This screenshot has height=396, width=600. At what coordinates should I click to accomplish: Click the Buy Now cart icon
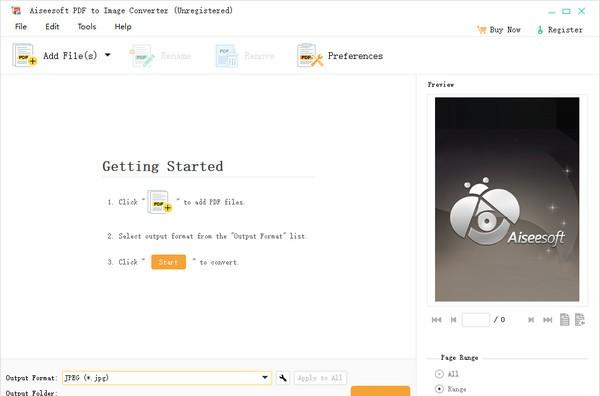[x=481, y=29]
